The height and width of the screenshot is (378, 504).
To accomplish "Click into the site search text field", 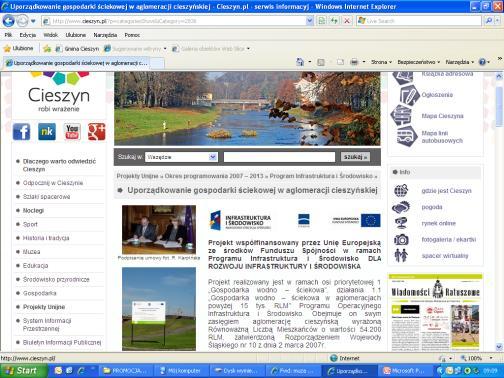I will tap(279, 157).
